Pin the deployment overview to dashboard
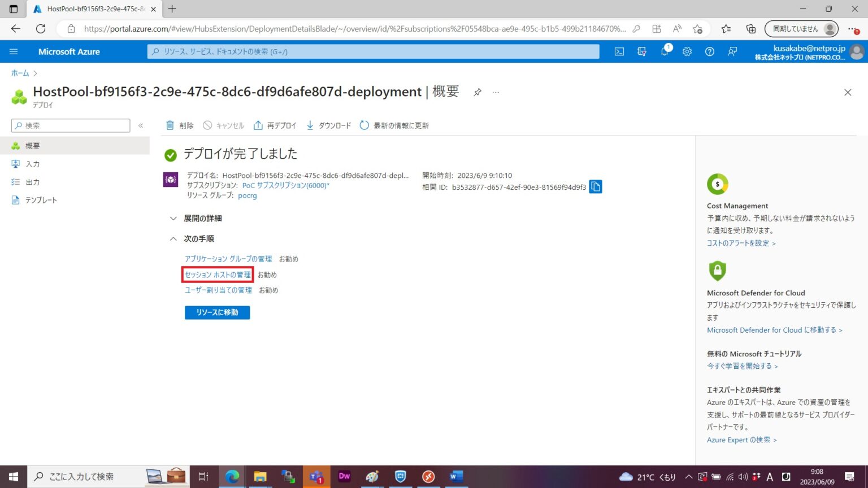This screenshot has width=868, height=488. (x=477, y=91)
